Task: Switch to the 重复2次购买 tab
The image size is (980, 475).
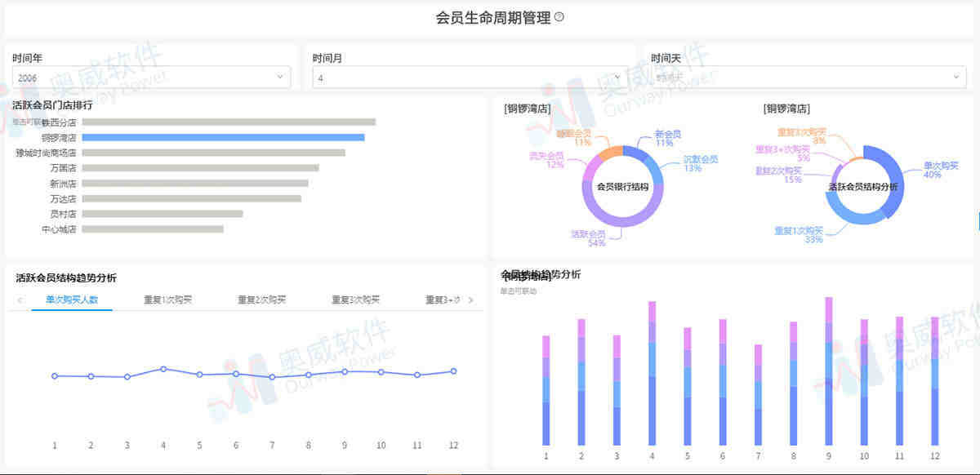Action: [262, 300]
